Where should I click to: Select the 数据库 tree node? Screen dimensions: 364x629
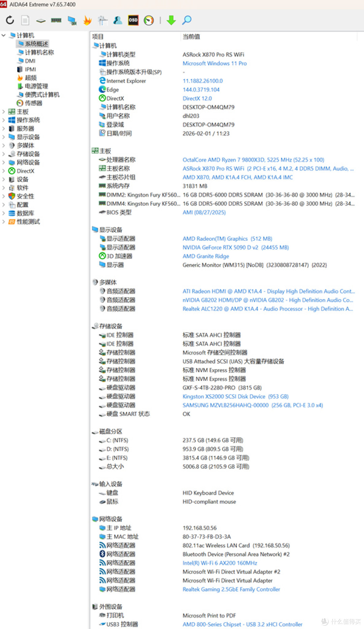point(22,213)
